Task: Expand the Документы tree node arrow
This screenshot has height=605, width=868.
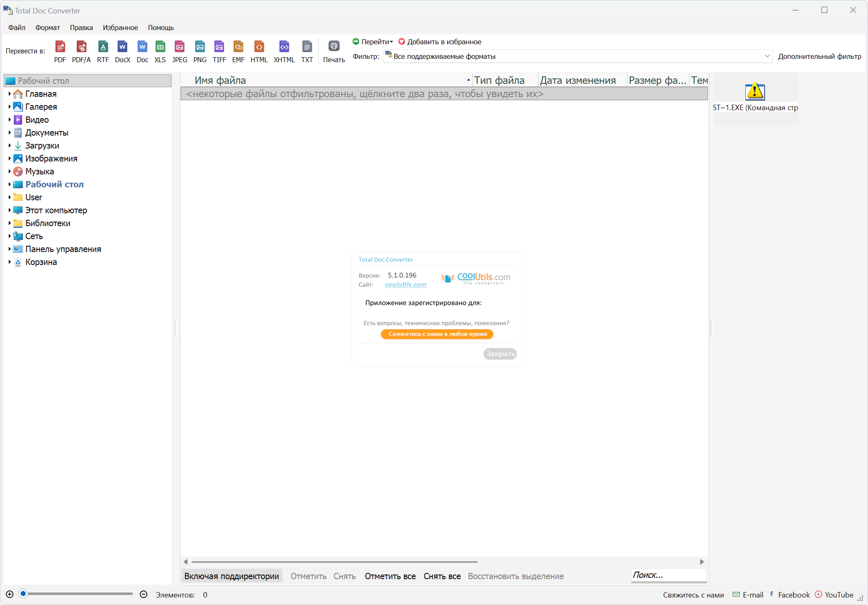Action: coord(10,133)
